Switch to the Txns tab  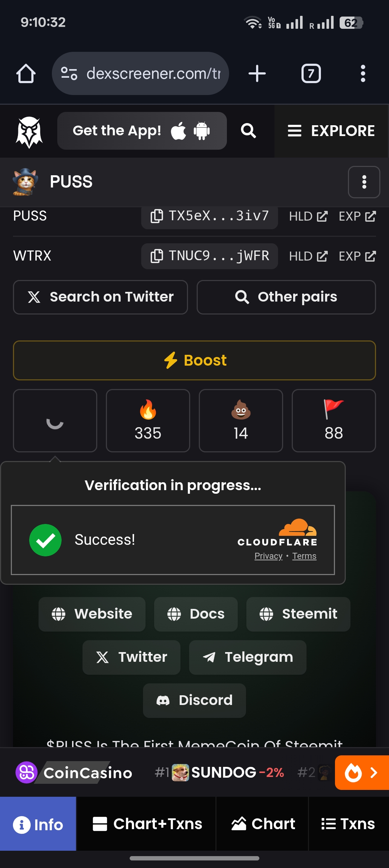tap(348, 824)
